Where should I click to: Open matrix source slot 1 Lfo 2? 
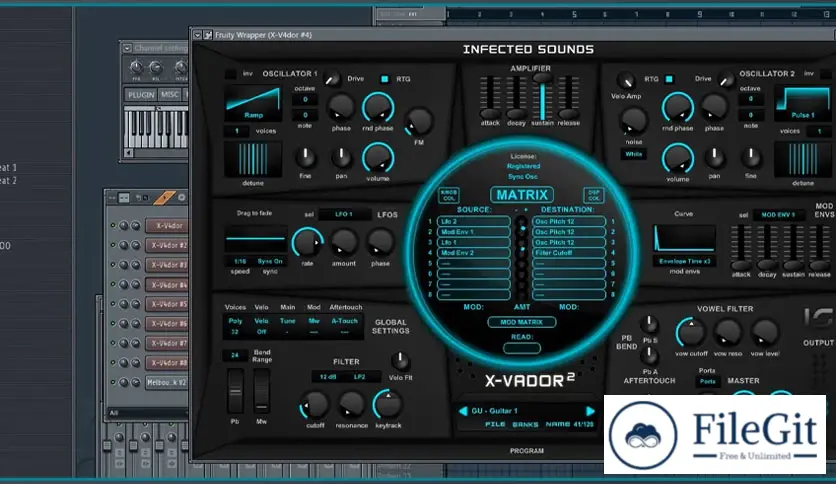click(473, 221)
